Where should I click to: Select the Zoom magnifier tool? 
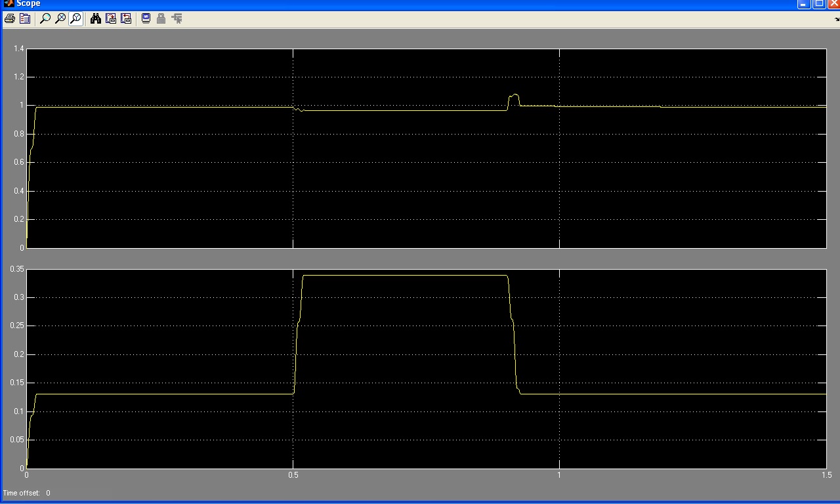pos(45,19)
